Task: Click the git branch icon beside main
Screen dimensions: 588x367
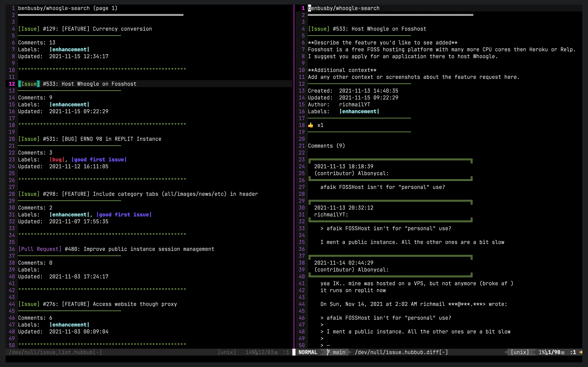Action: [328, 352]
